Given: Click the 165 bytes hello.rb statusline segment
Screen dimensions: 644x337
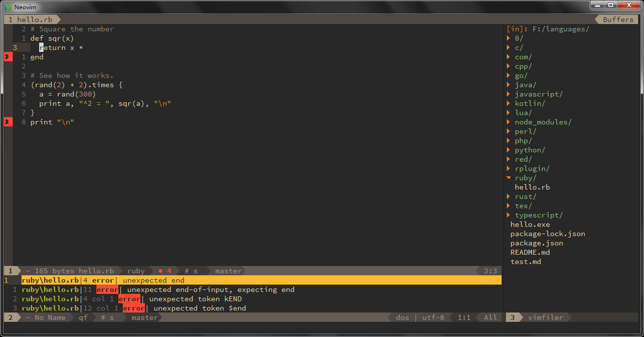Looking at the screenshot, I should 70,271.
